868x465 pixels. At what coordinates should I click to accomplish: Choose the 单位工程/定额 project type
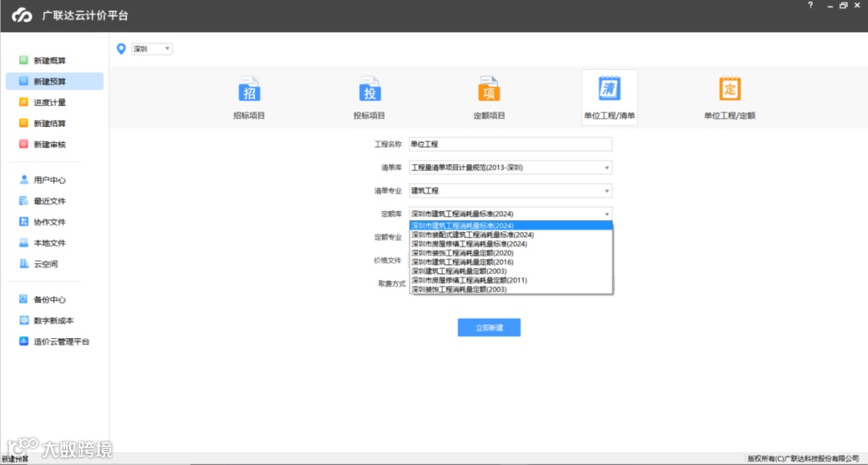click(730, 97)
